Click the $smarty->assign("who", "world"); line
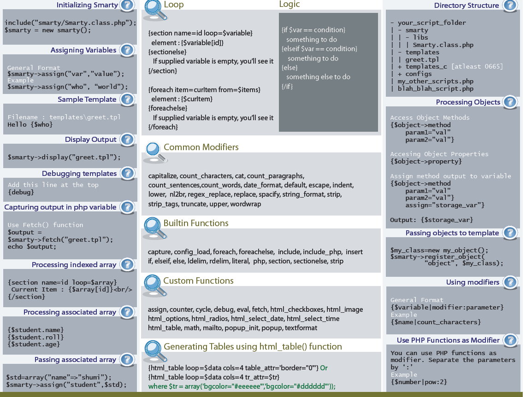The height and width of the screenshot is (397, 532). 68,87
